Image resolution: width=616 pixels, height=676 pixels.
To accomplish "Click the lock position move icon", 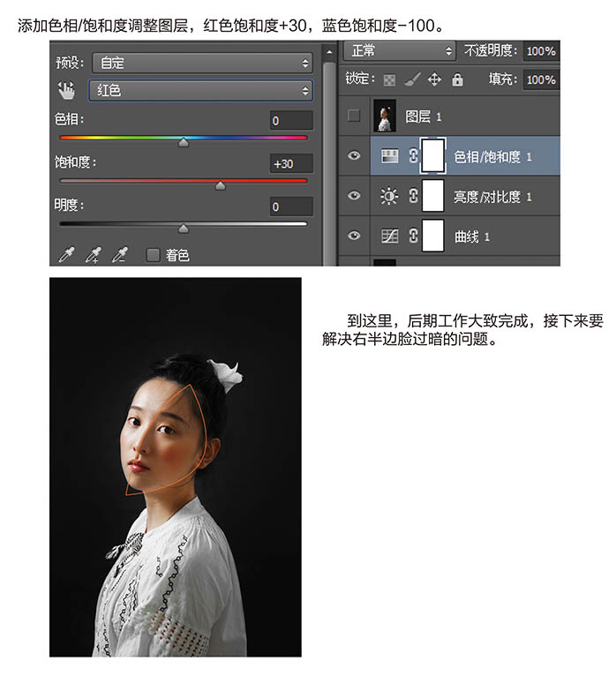I will pyautogui.click(x=434, y=79).
